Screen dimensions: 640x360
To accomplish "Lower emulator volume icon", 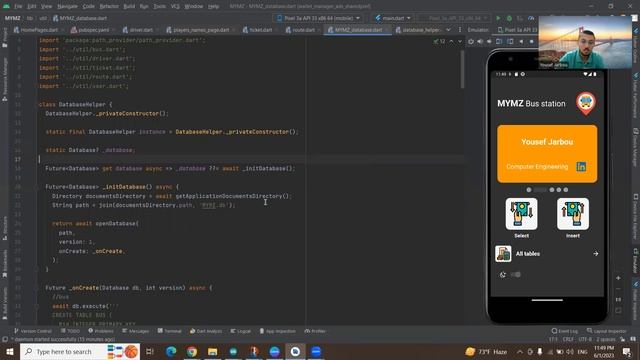I will (x=489, y=41).
